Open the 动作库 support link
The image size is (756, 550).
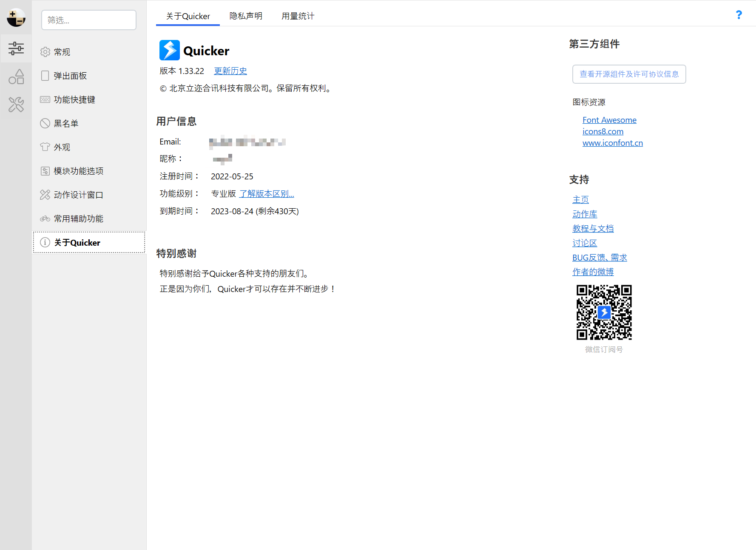point(585,214)
